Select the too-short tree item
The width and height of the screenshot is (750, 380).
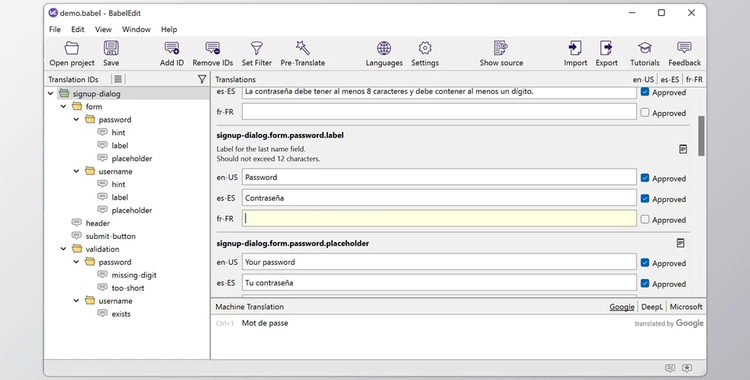pos(128,288)
